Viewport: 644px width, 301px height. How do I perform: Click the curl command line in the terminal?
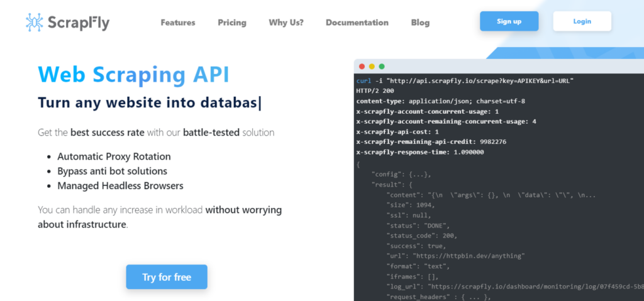click(x=465, y=81)
